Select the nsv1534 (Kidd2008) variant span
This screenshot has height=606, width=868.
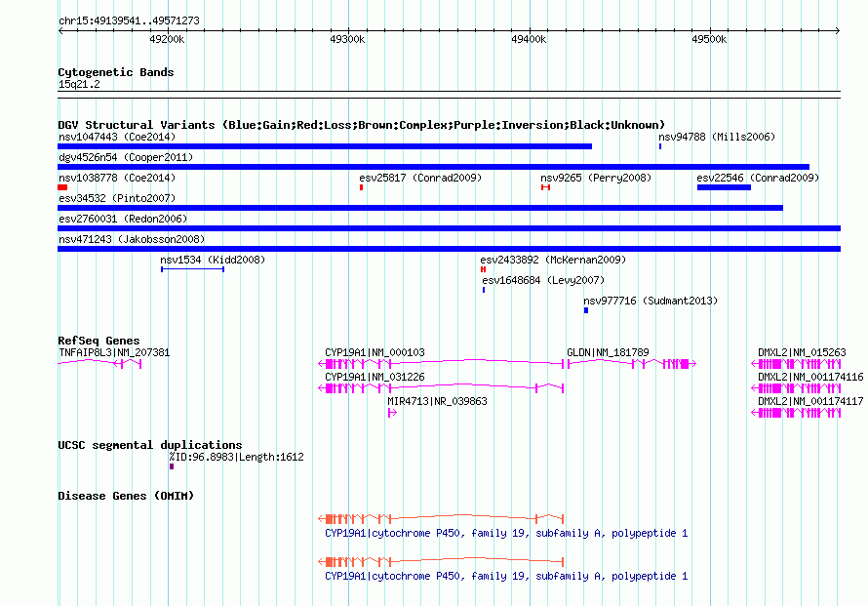[193, 269]
